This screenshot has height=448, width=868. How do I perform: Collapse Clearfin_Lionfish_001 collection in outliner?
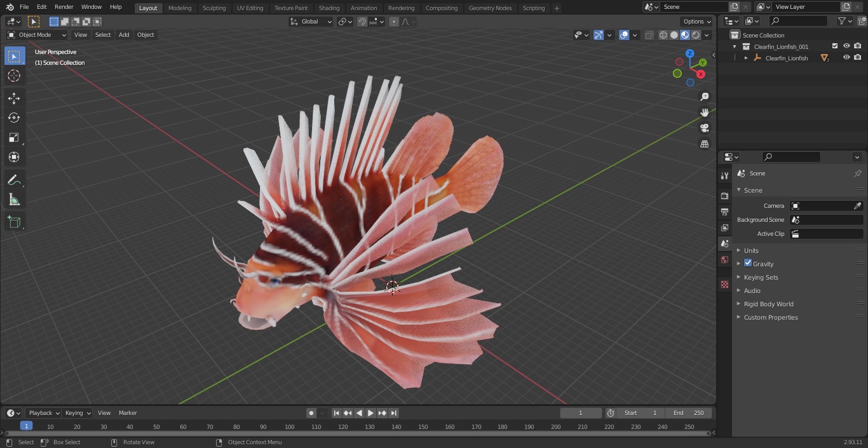pos(735,46)
